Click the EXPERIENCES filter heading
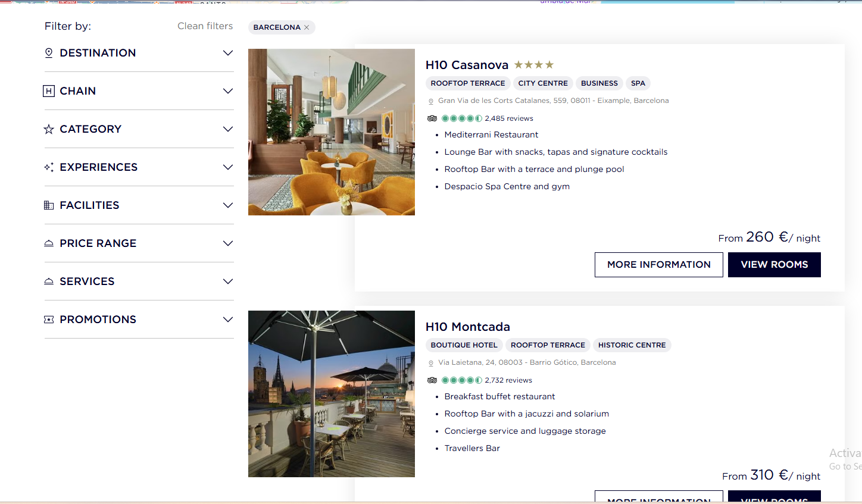The width and height of the screenshot is (862, 504). pos(99,167)
